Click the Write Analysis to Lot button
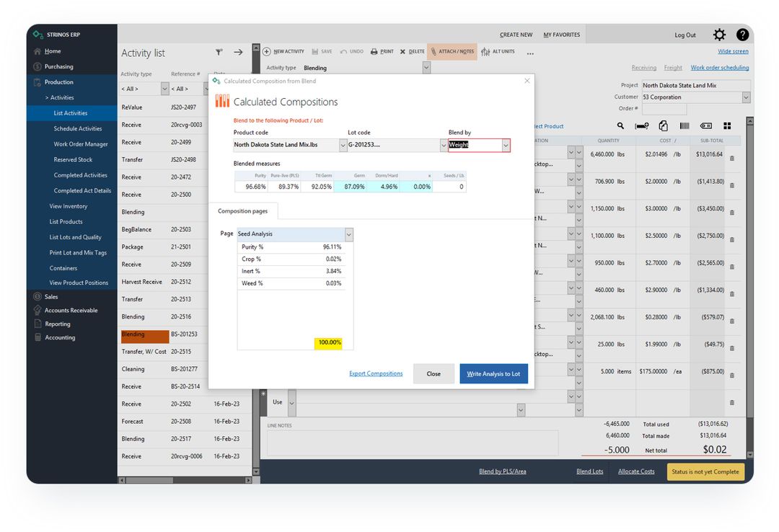The width and height of the screenshot is (779, 532). [493, 373]
